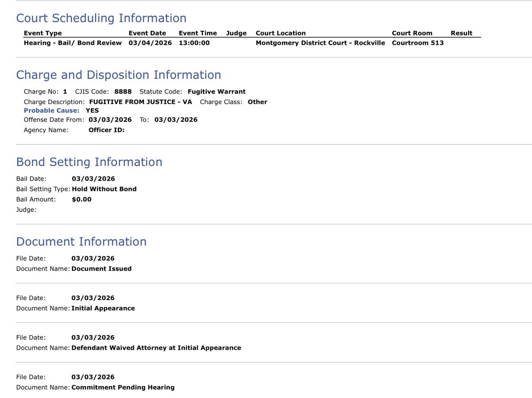The image size is (532, 398).
Task: Select the Charge and Disposition Information heading
Action: coord(118,75)
